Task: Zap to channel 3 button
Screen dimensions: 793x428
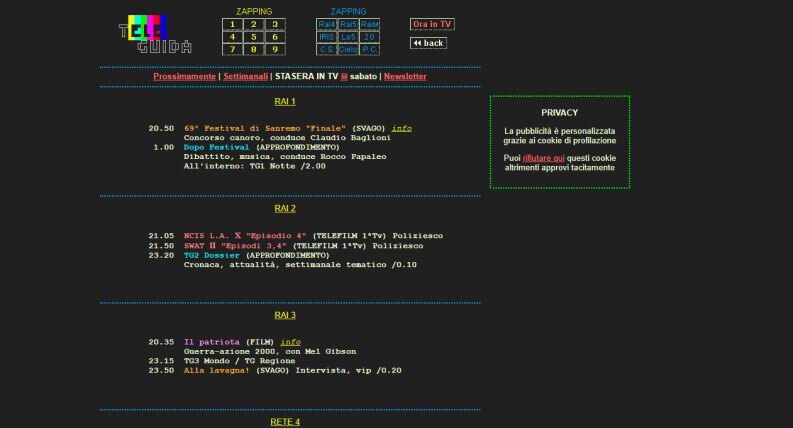Action: (275, 24)
